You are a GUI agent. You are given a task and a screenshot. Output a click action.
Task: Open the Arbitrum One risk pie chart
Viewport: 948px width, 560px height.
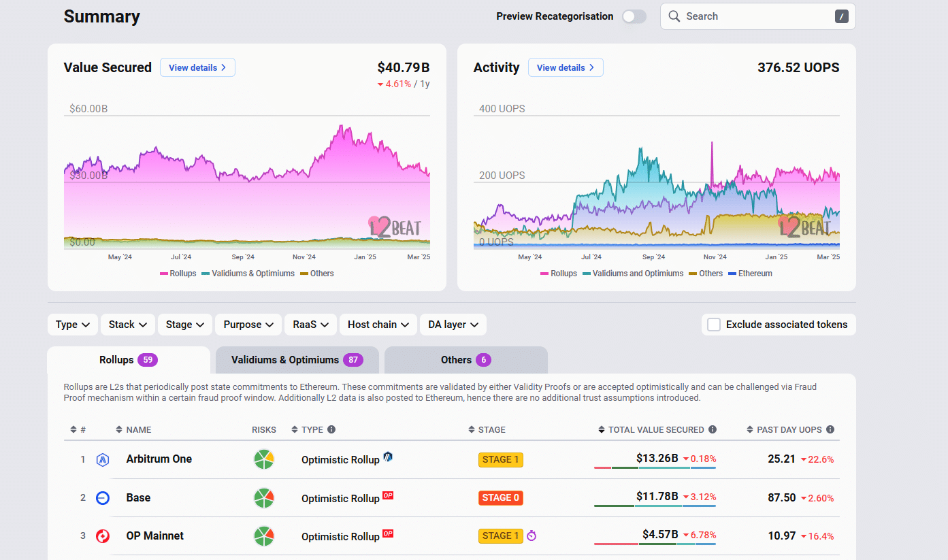click(x=264, y=459)
